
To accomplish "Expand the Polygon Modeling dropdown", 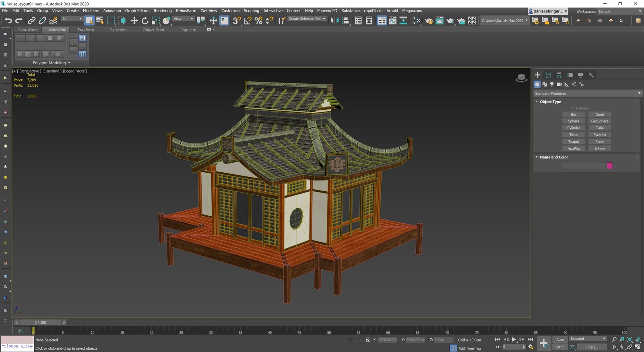I will coord(52,63).
